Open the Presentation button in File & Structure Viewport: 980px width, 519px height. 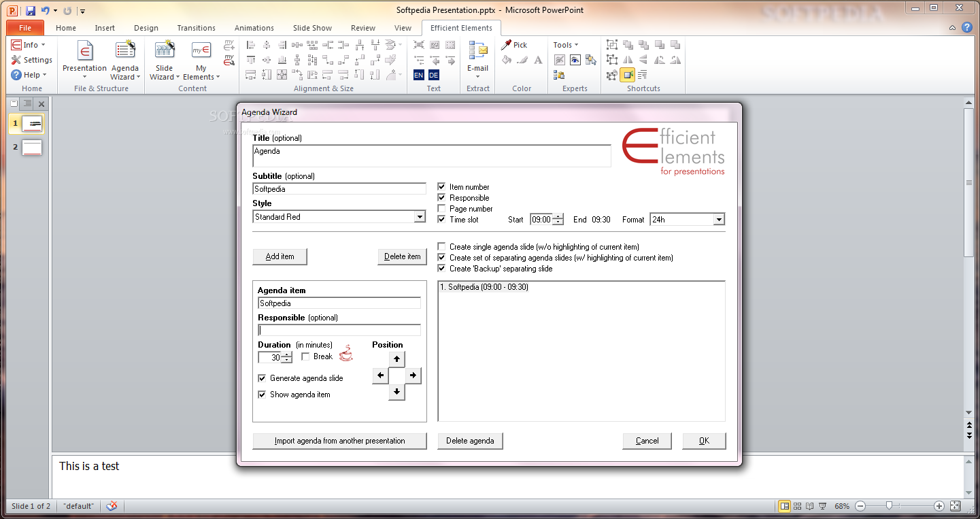[x=84, y=60]
